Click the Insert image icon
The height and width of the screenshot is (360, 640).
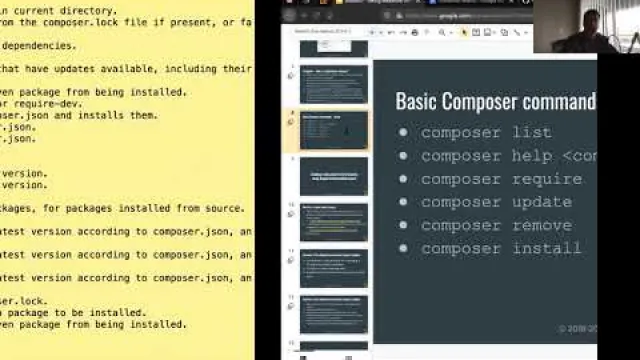(487, 32)
